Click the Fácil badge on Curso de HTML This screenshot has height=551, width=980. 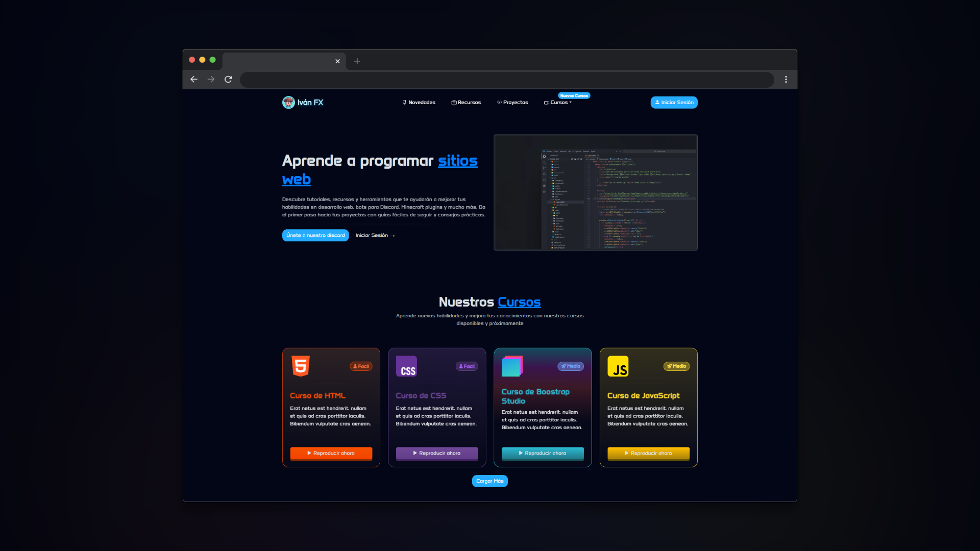(360, 366)
